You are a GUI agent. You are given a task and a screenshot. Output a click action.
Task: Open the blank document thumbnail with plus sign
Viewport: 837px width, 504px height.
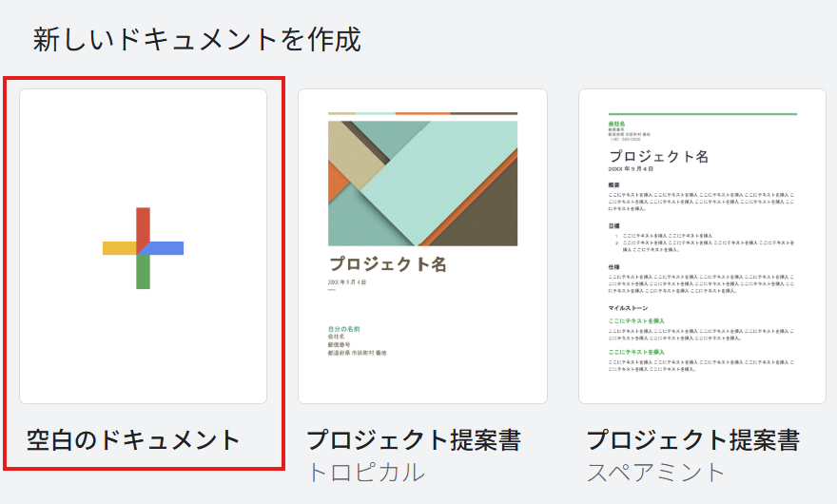pos(143,246)
